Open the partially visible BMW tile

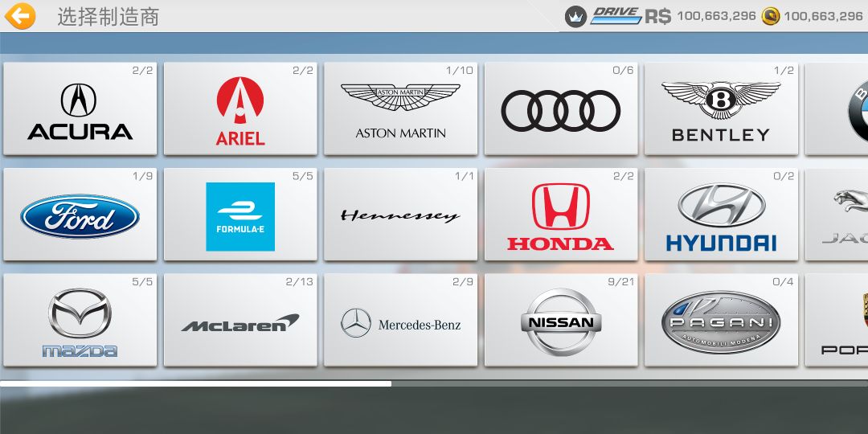837,108
